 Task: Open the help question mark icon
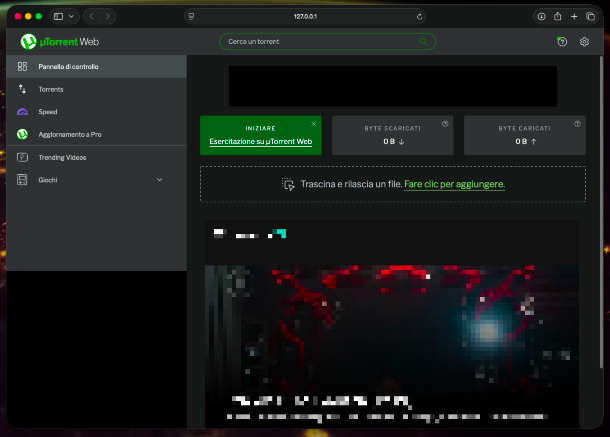point(562,42)
